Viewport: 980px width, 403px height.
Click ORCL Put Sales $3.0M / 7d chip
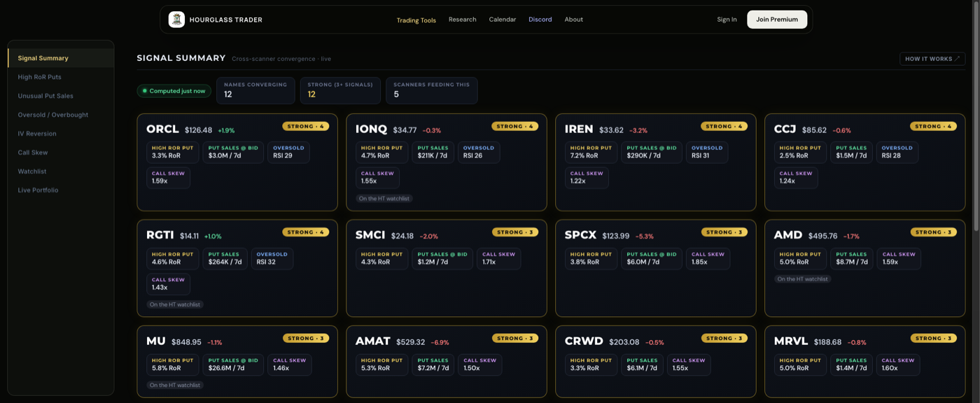(233, 153)
